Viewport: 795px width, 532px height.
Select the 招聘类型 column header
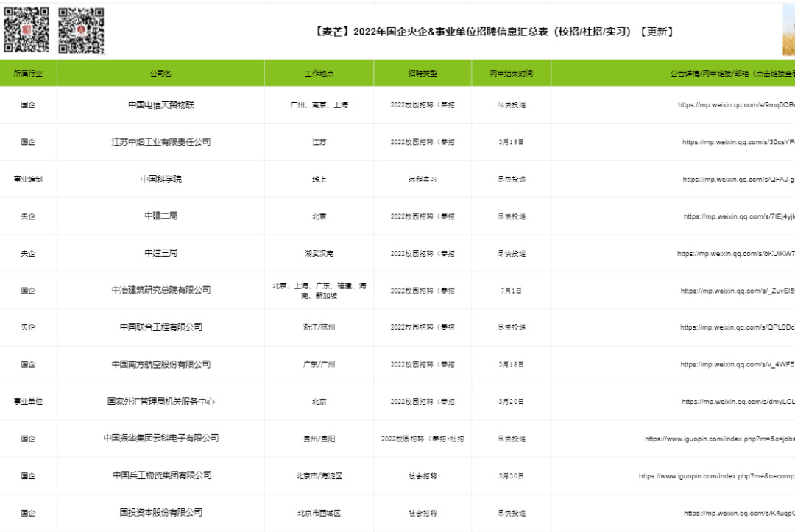pos(423,73)
